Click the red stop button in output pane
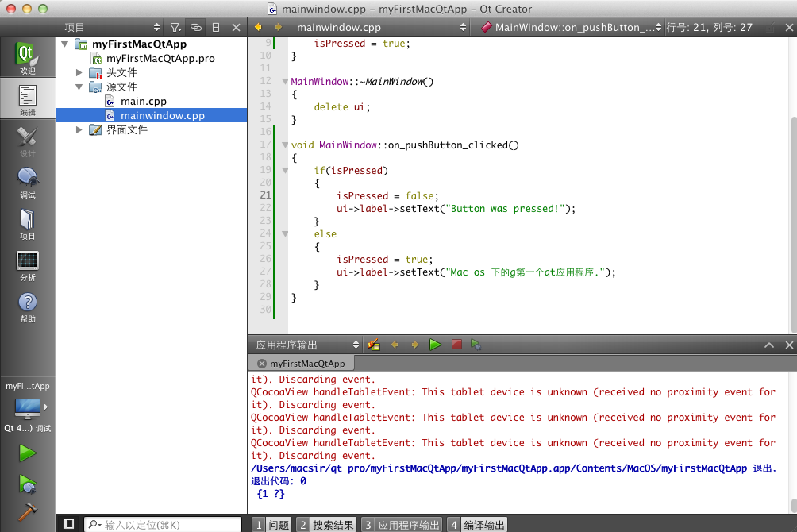797x532 pixels. click(x=456, y=345)
